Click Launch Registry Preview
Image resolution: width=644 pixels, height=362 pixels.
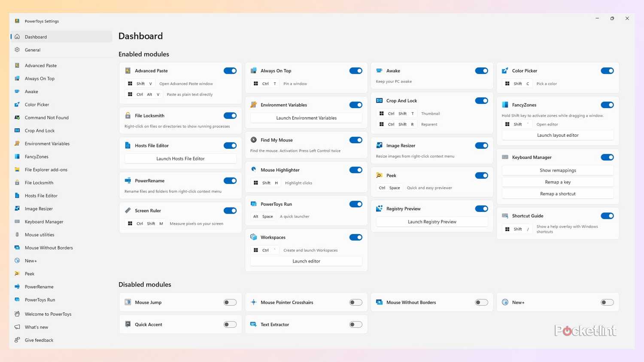pos(432,222)
